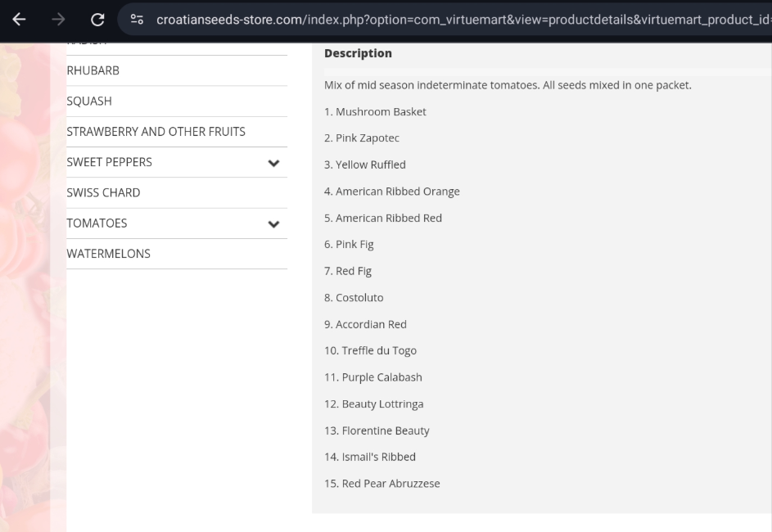Viewport: 772px width, 532px height.
Task: Open the Swiss Chard category
Action: coord(103,192)
